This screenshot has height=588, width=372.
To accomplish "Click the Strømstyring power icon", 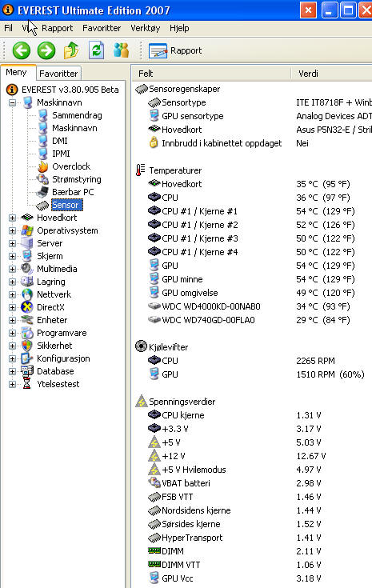I will coord(42,179).
